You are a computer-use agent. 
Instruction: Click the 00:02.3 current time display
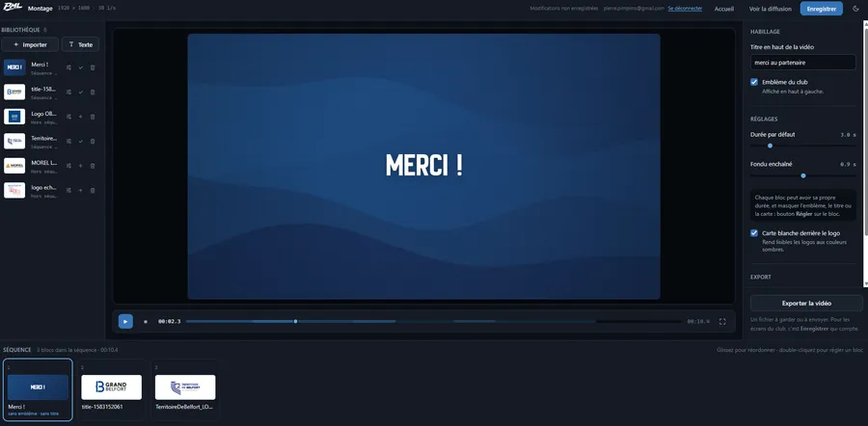point(170,322)
